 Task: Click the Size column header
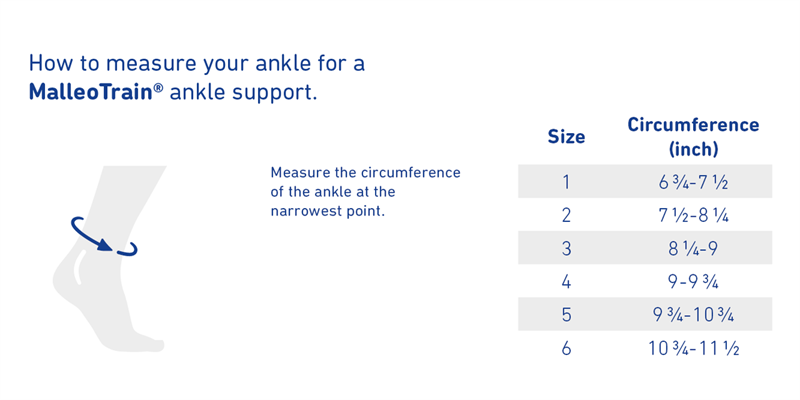pyautogui.click(x=566, y=137)
